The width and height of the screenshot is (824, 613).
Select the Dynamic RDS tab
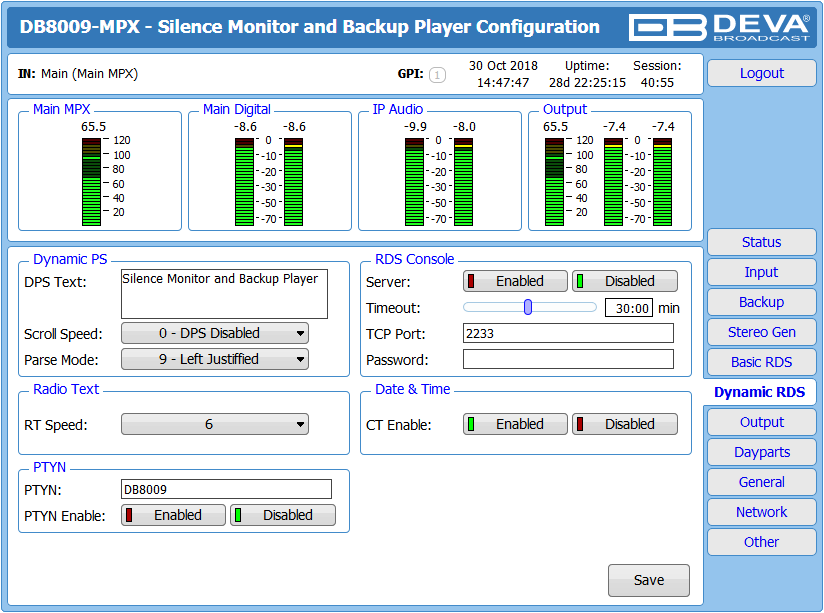click(759, 392)
